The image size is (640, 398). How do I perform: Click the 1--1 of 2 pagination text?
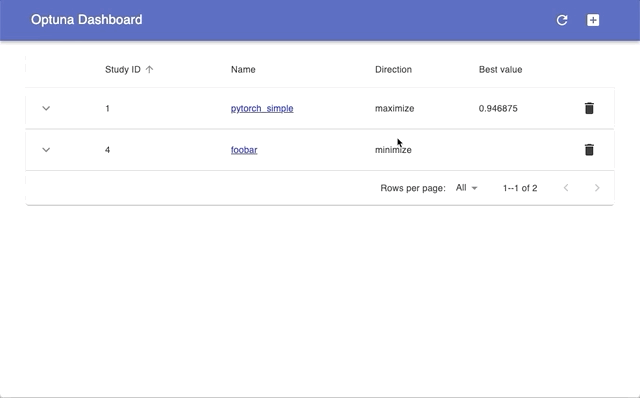coord(520,188)
